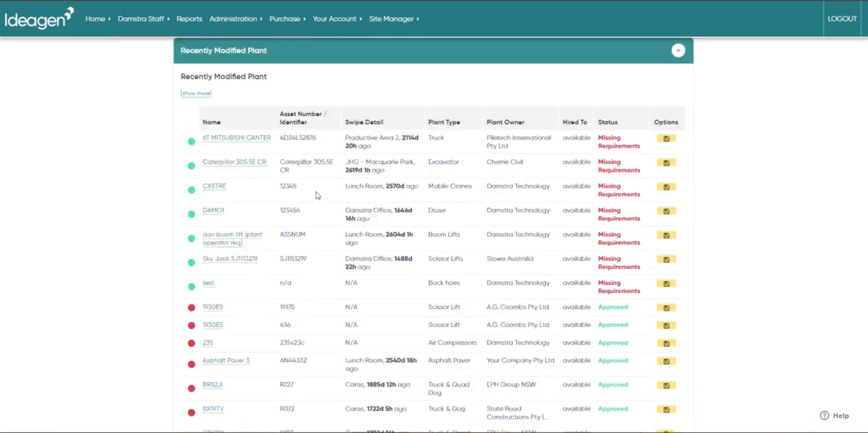Collapse the Recently Modified Plant panel
Image resolution: width=868 pixels, height=433 pixels.
point(678,51)
